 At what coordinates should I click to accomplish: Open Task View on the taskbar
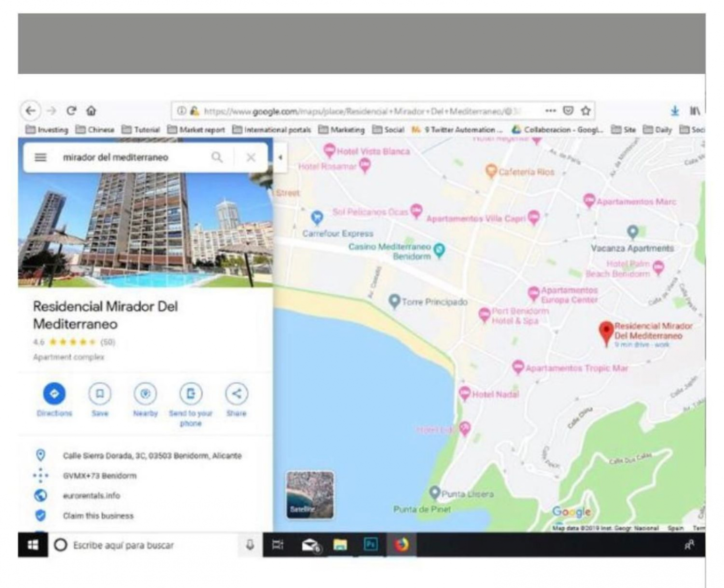(x=278, y=545)
